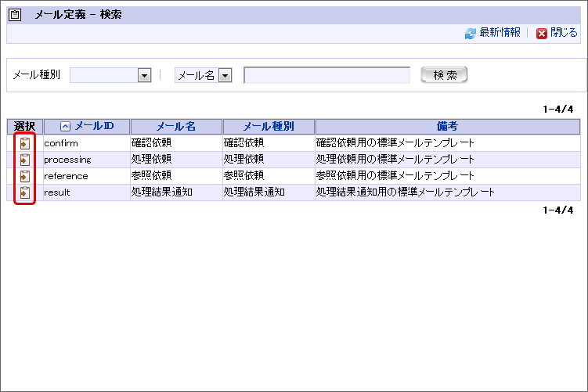Click the refresh icon beside 最新情報
This screenshot has height=392, width=588.
coord(470,34)
